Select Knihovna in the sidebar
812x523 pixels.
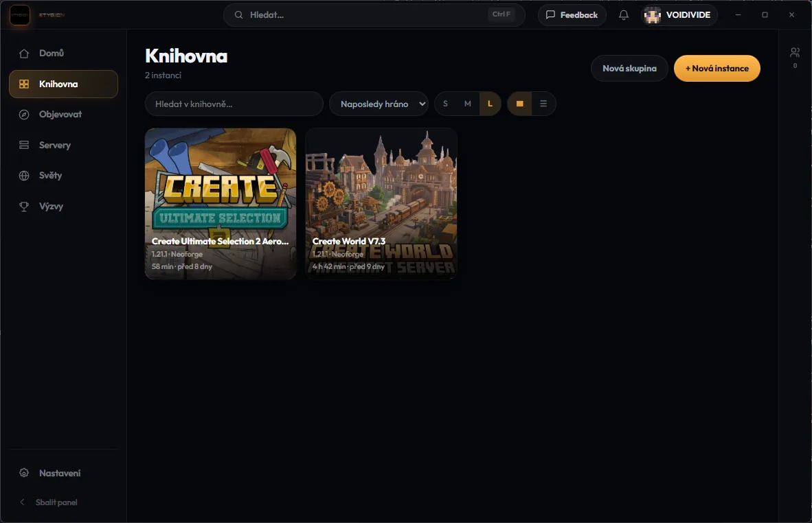coord(63,84)
